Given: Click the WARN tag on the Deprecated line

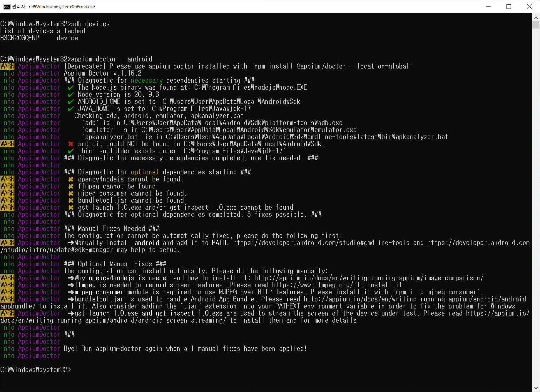Looking at the screenshot, I should [7, 66].
